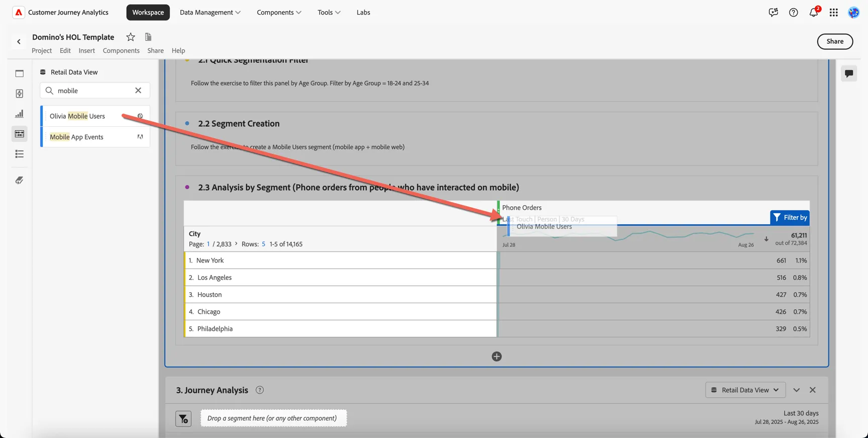
Task: Go back using the left chevron arrow
Action: click(x=19, y=42)
